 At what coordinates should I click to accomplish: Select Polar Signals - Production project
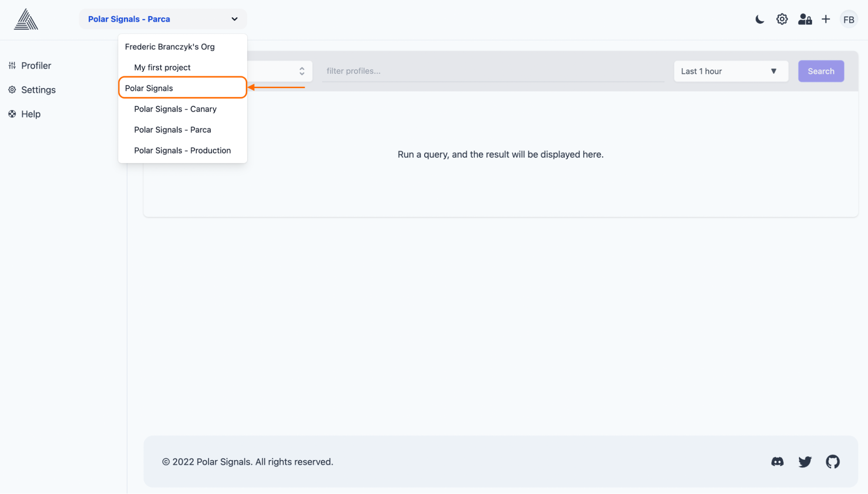point(182,150)
